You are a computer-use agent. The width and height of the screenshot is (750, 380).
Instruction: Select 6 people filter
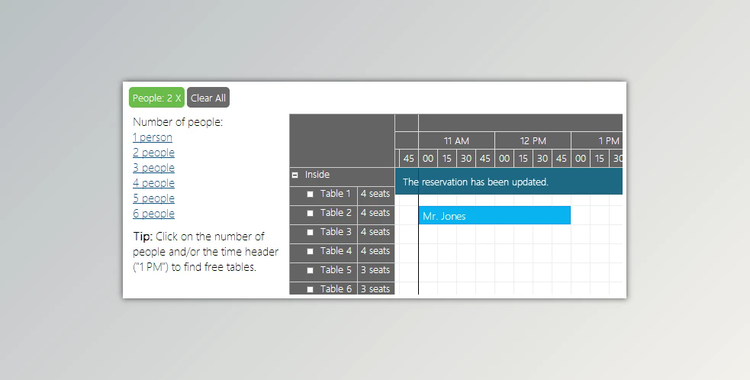click(154, 214)
